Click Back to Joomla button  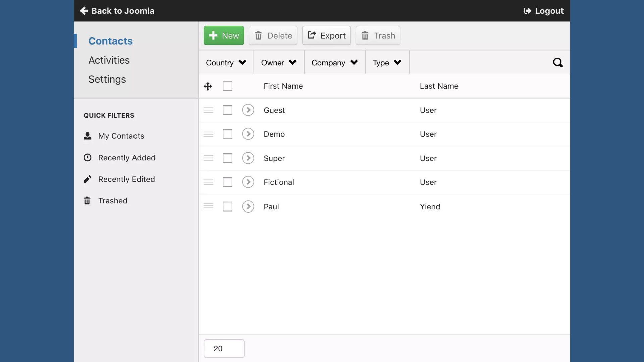click(x=117, y=11)
